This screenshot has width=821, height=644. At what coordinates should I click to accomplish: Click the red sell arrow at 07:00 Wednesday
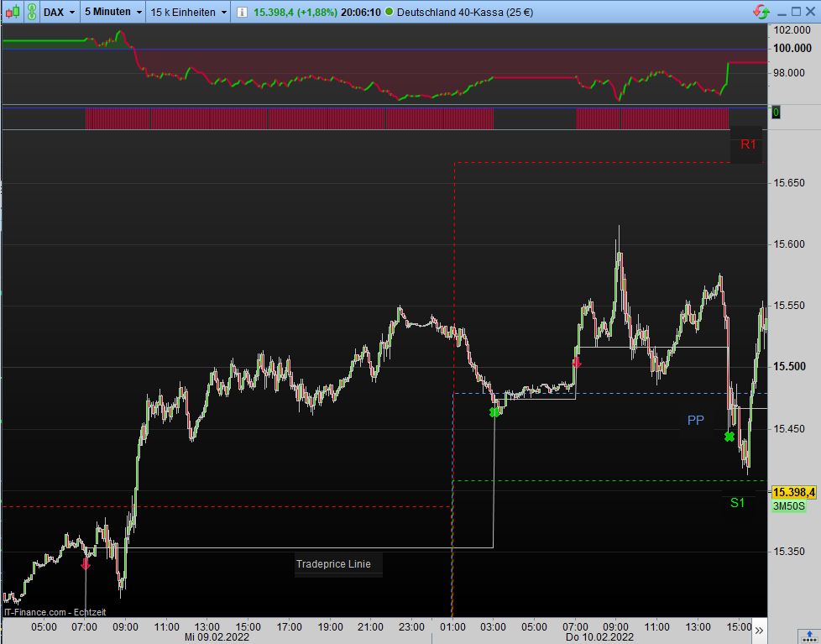[x=86, y=564]
